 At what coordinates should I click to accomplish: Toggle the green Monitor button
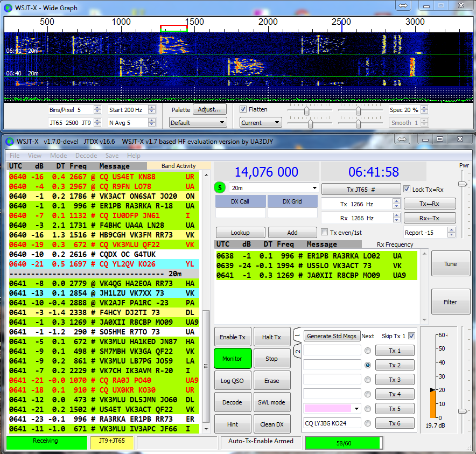pos(233,359)
